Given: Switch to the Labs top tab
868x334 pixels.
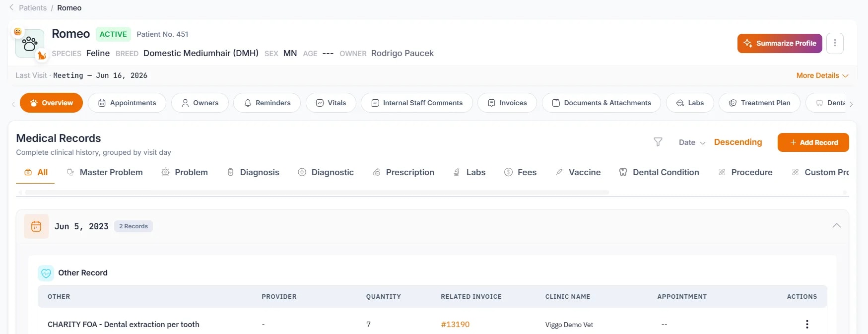Looking at the screenshot, I should point(690,103).
